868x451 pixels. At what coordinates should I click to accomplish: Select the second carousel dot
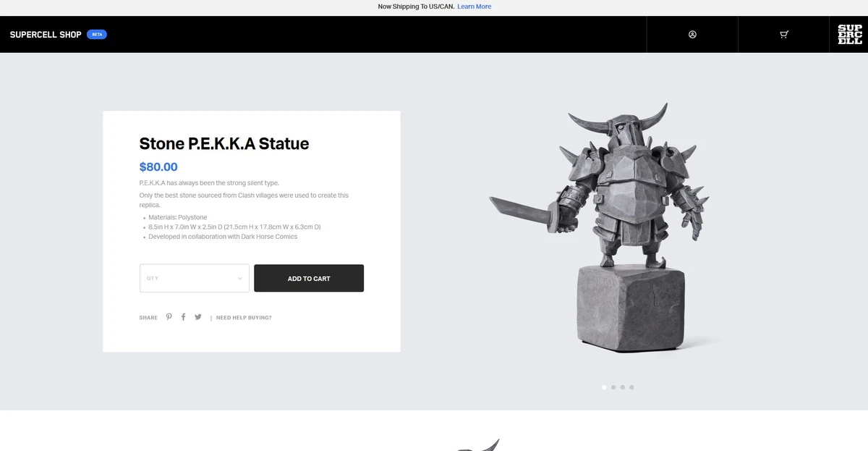[613, 387]
